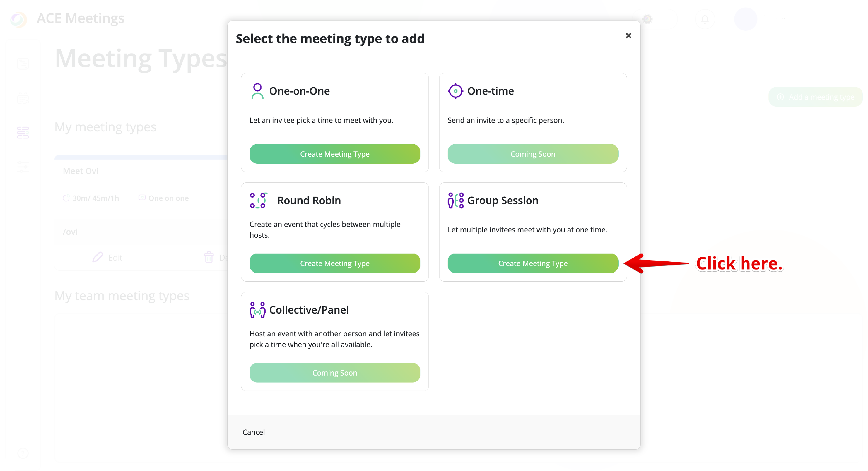868x471 pixels.
Task: Click Coming Soon under One-time
Action: (533, 154)
